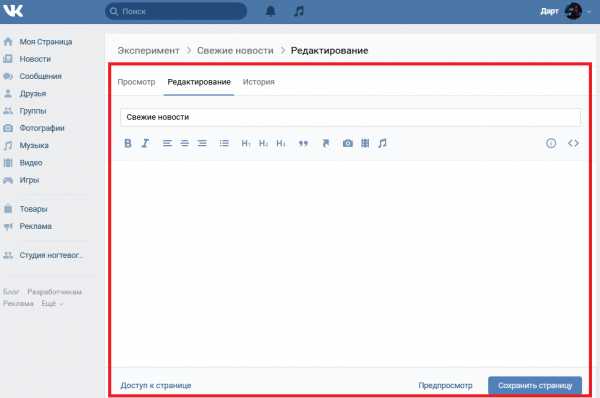The height and width of the screenshot is (398, 600).
Task: Switch to the Просмотр tab
Action: [x=136, y=82]
